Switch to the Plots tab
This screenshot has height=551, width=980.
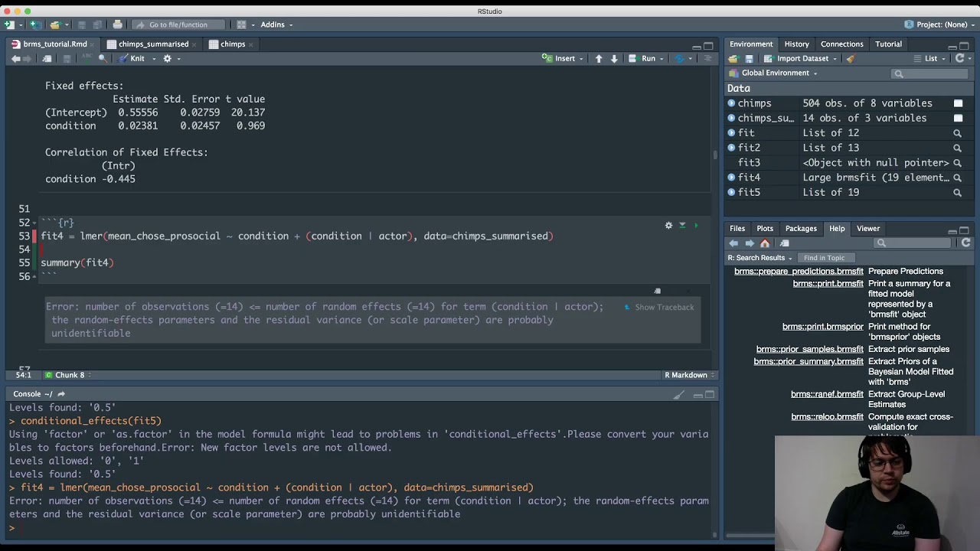click(765, 229)
